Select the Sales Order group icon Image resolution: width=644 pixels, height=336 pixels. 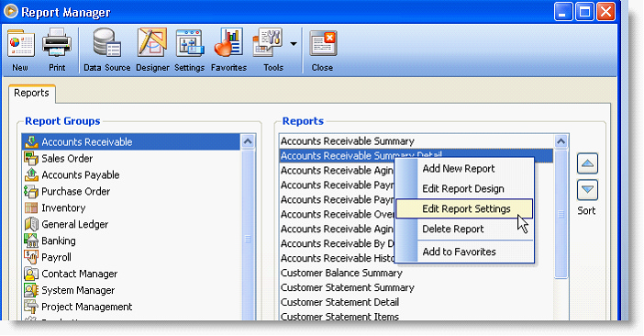31,159
